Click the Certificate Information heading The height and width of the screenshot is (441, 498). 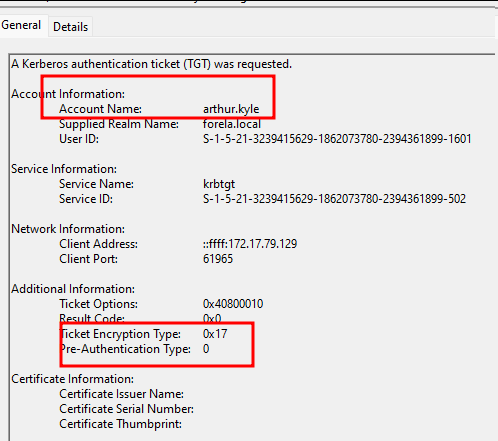(x=72, y=379)
